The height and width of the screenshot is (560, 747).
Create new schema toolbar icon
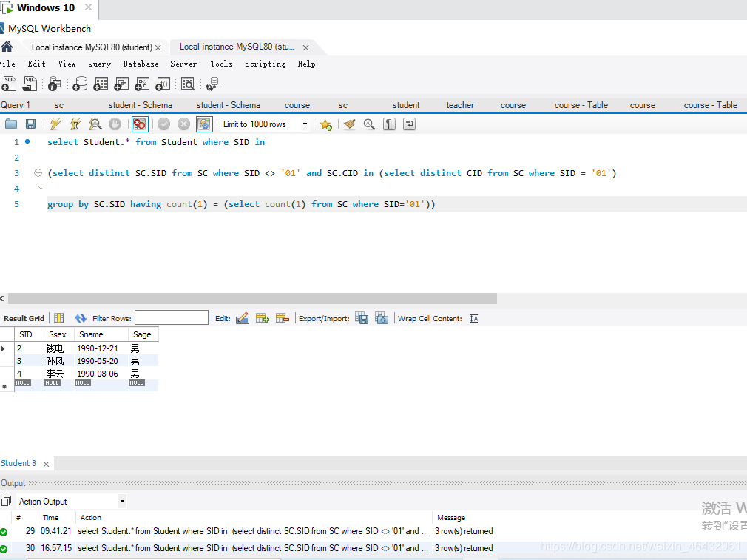coord(80,84)
